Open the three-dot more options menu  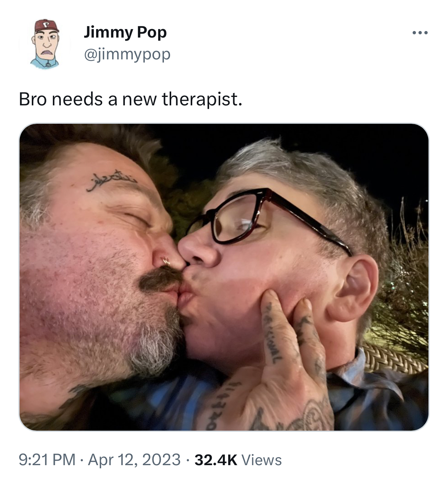tap(420, 33)
